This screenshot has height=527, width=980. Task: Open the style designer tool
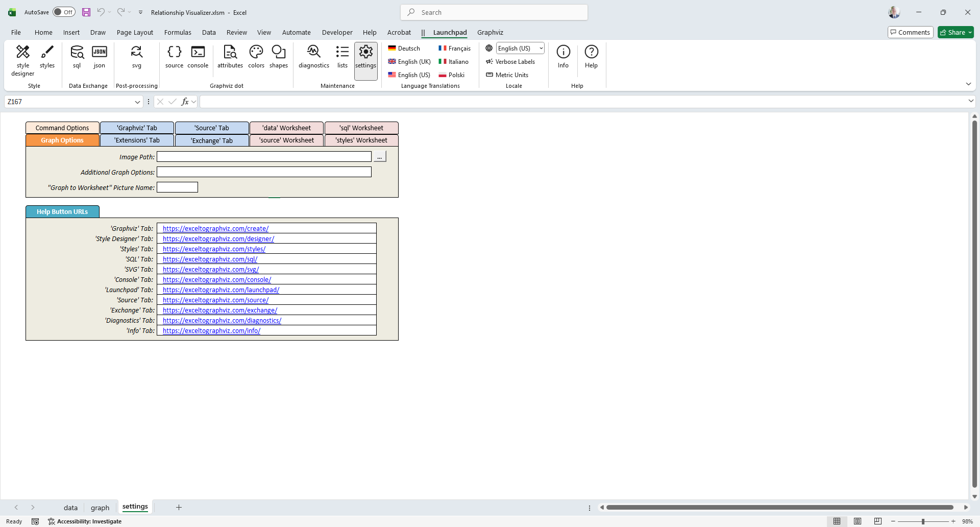coord(23,60)
